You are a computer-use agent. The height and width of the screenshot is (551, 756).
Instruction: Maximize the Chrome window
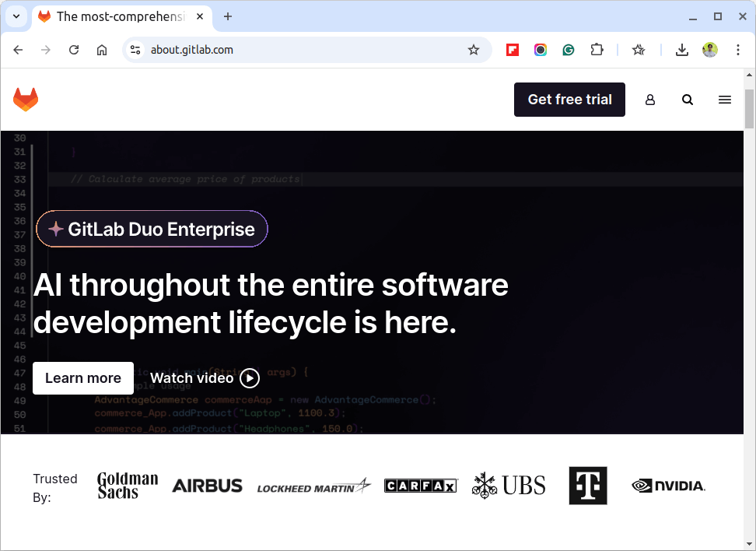pyautogui.click(x=718, y=16)
